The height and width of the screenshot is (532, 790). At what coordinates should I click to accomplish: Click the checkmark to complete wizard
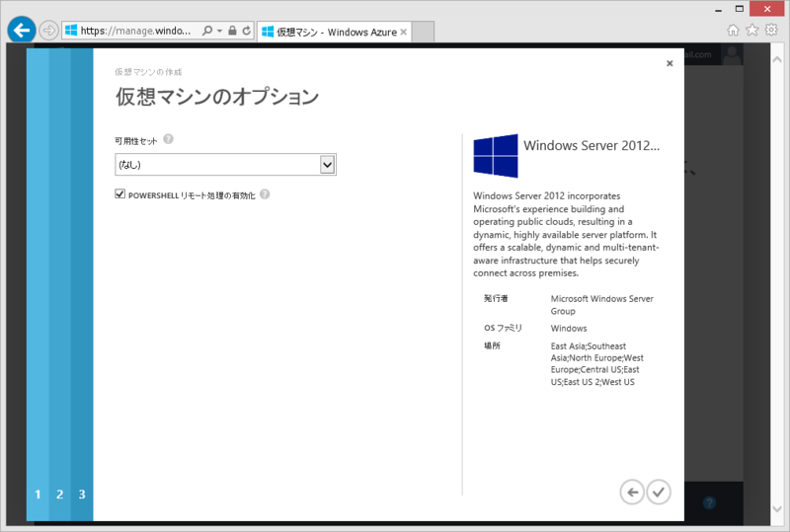tap(659, 493)
